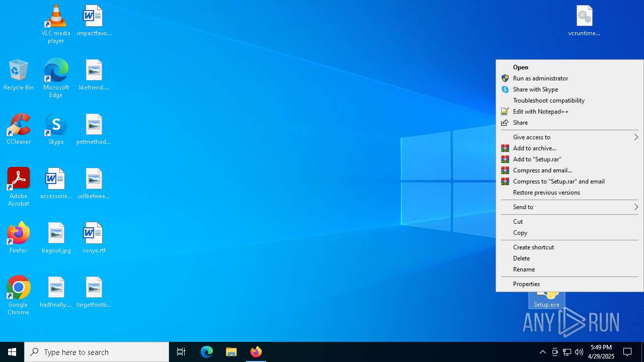The width and height of the screenshot is (644, 362).
Task: Click the Show desktop sliver
Action: coord(642,352)
